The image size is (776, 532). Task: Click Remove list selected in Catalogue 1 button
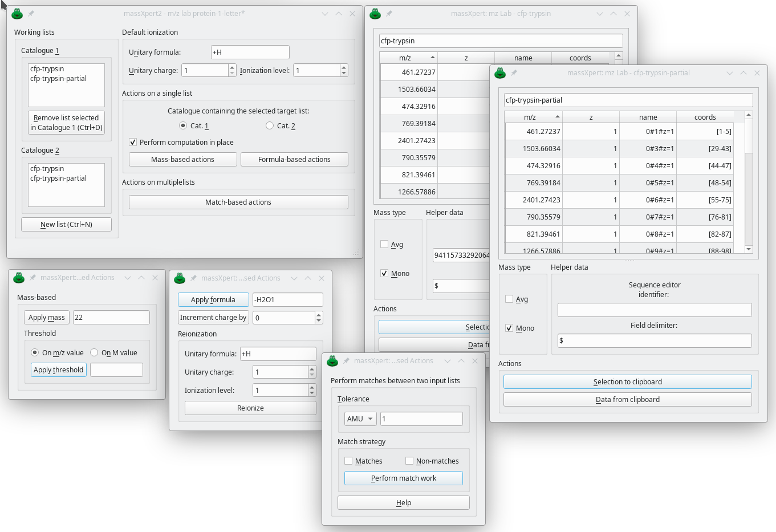(66, 123)
